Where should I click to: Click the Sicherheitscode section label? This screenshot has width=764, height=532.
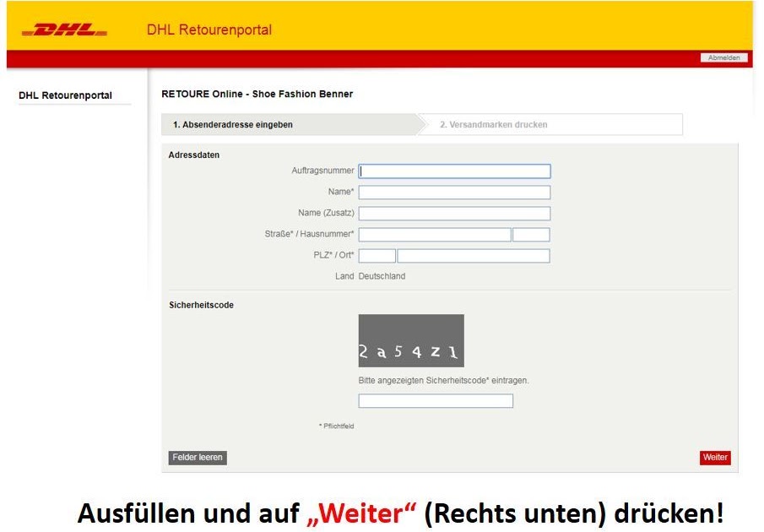pos(201,305)
